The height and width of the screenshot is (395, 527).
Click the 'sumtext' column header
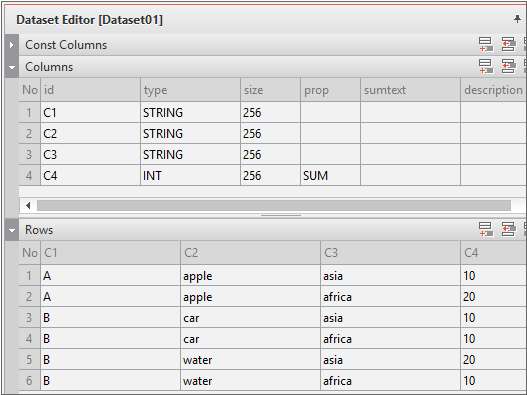410,90
